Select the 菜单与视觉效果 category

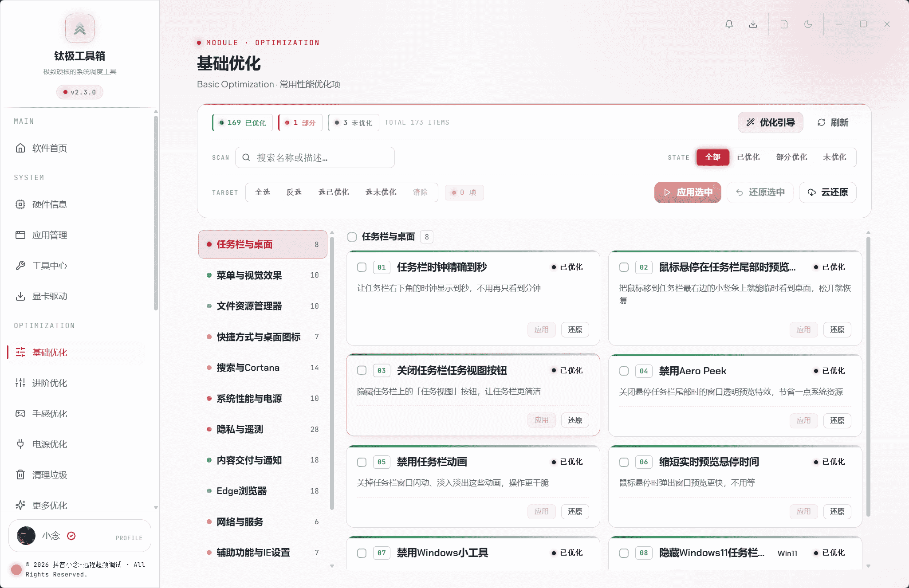click(x=263, y=275)
